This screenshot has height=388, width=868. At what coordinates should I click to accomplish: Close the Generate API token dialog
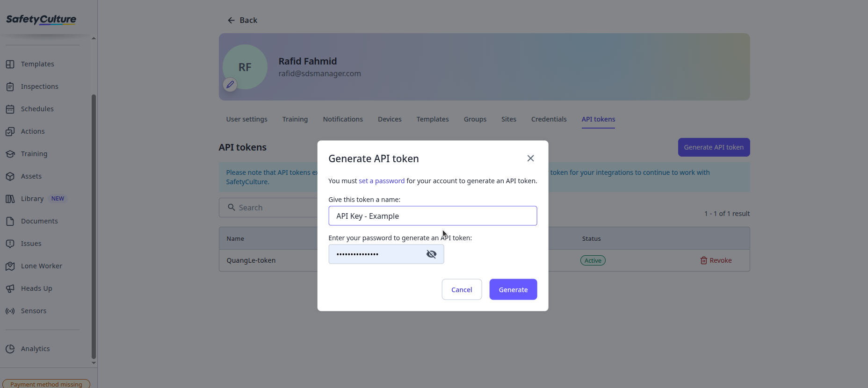click(530, 158)
